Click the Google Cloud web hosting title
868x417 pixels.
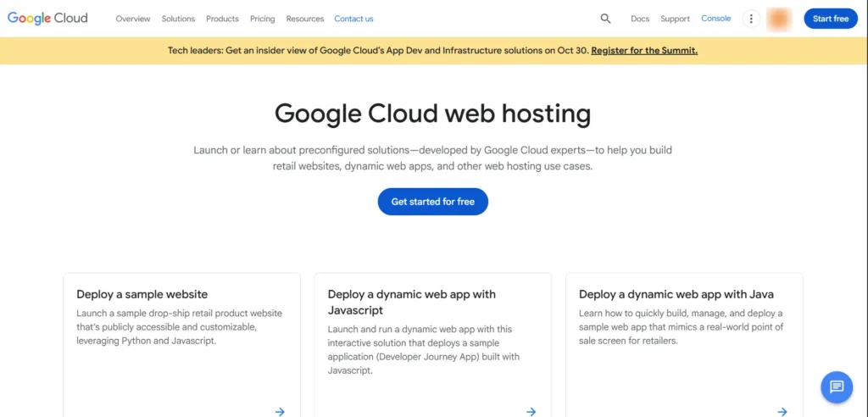coord(433,113)
